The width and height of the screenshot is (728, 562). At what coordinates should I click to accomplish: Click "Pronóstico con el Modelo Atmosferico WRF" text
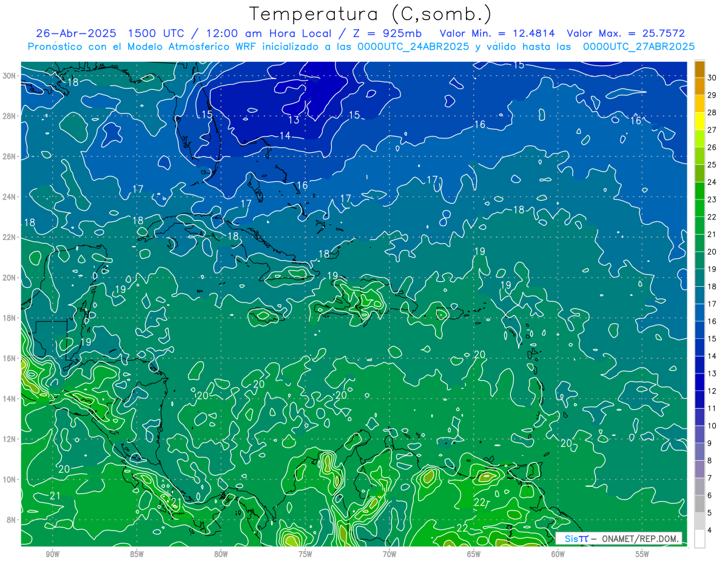coord(142,47)
